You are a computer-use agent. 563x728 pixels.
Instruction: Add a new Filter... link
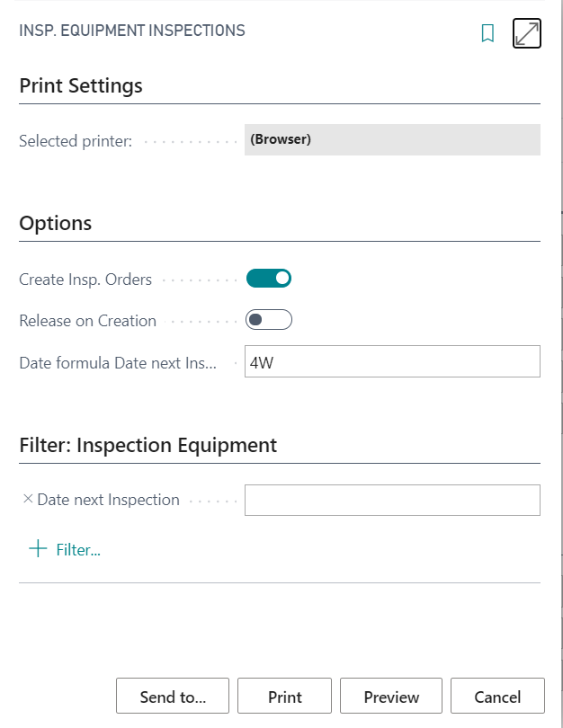[78, 550]
